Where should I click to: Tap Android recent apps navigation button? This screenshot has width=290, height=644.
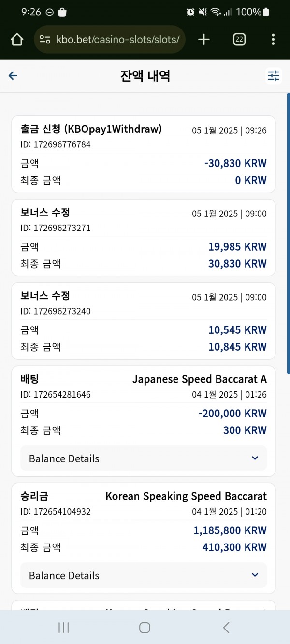pos(63,628)
